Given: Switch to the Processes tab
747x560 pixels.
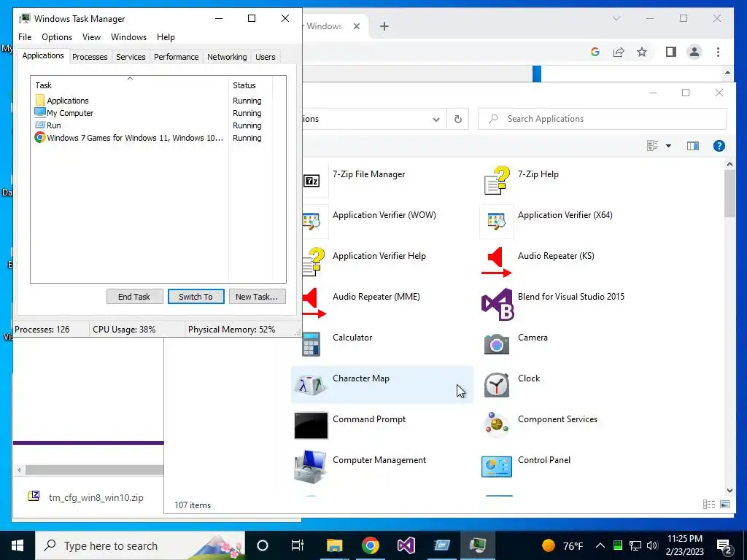Looking at the screenshot, I should point(90,57).
